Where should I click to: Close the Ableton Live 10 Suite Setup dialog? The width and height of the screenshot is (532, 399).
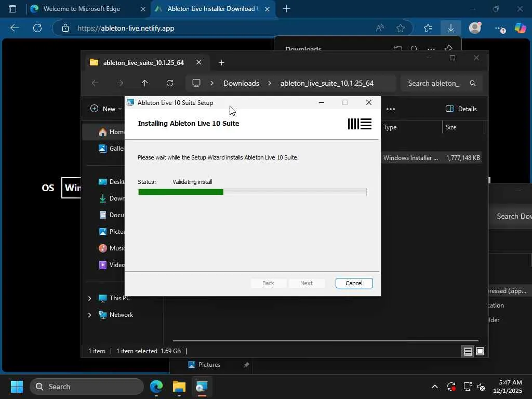(x=369, y=102)
